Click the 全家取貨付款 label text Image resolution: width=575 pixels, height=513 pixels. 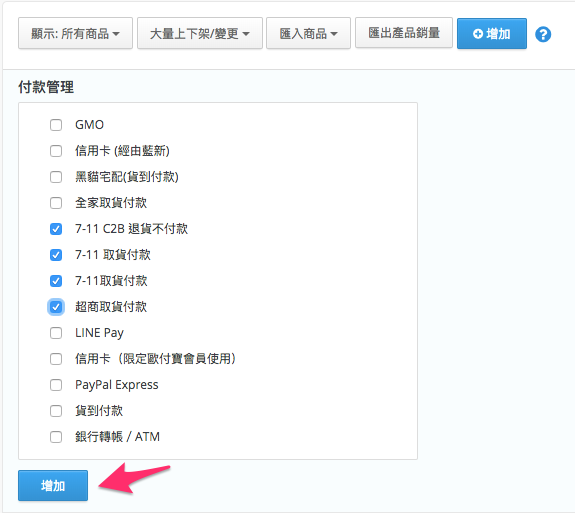(x=111, y=203)
